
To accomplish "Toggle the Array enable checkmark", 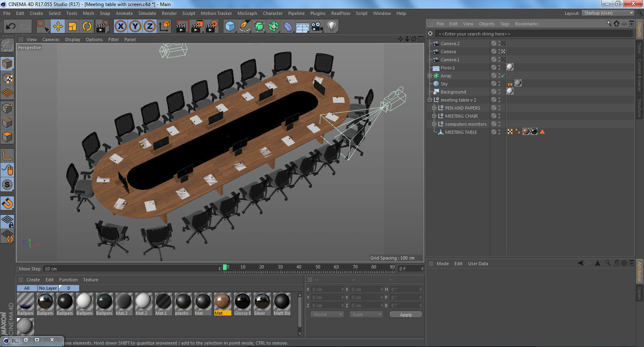I will [x=503, y=76].
